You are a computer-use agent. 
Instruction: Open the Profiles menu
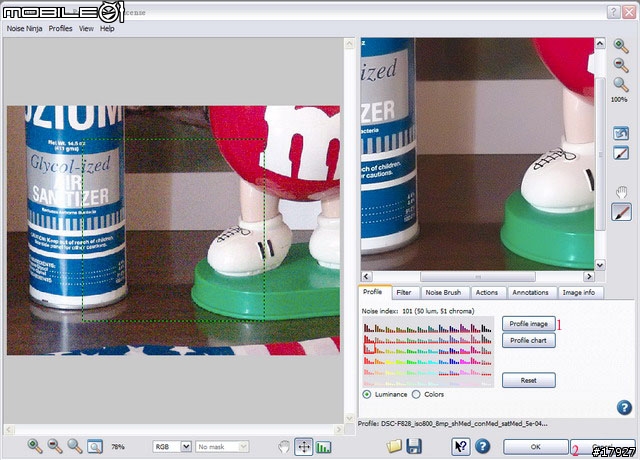pyautogui.click(x=60, y=29)
